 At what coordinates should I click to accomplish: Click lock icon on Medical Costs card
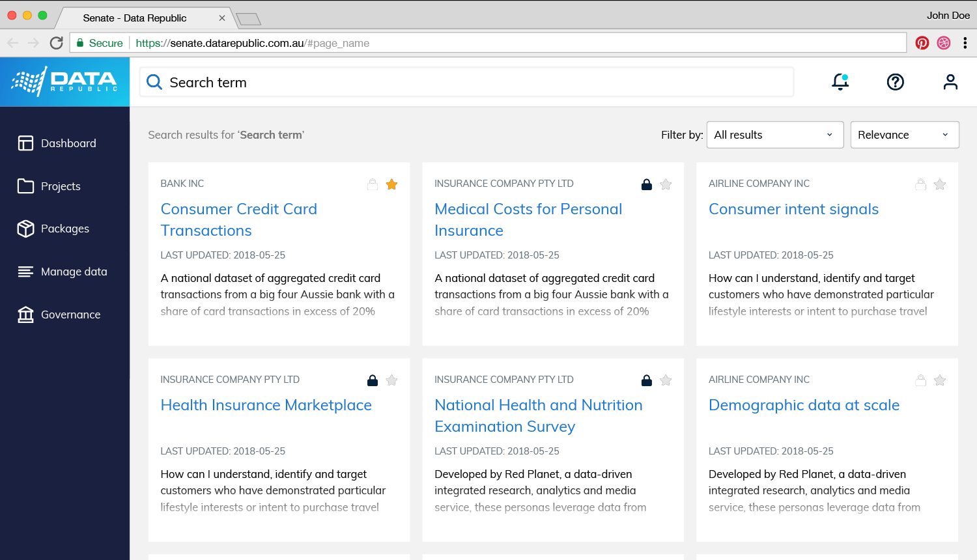coord(647,184)
